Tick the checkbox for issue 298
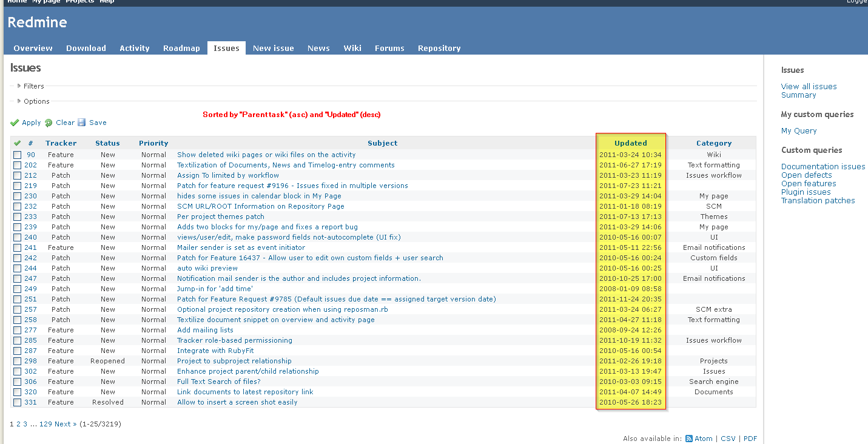Screen dimensions: 868x444 click(17, 362)
